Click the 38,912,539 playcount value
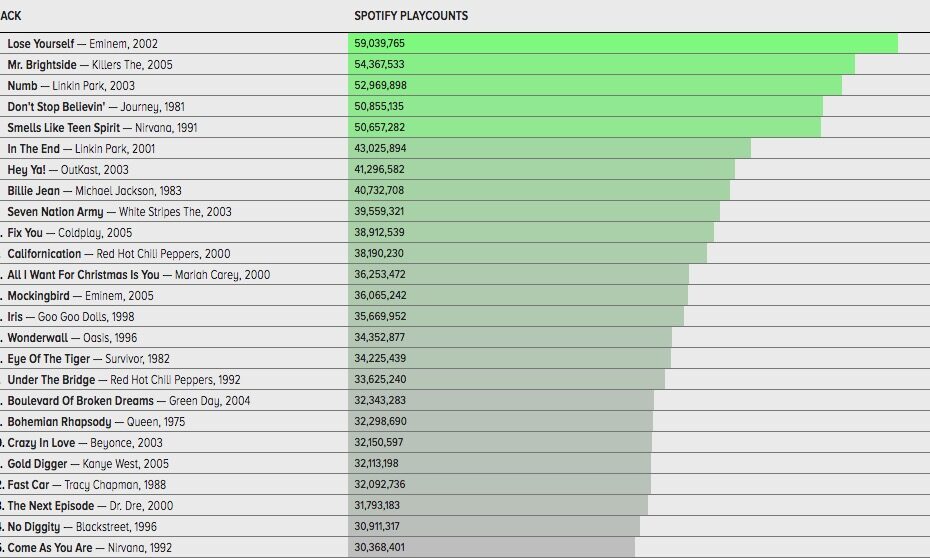This screenshot has height=558, width=930. pos(380,232)
